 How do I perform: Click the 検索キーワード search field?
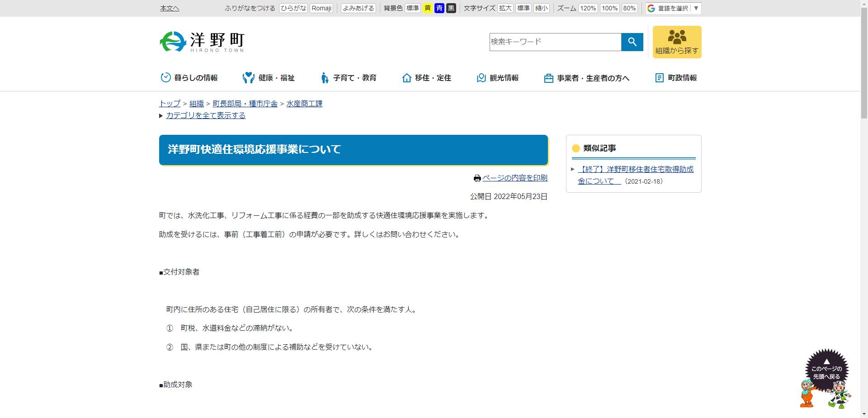(555, 42)
